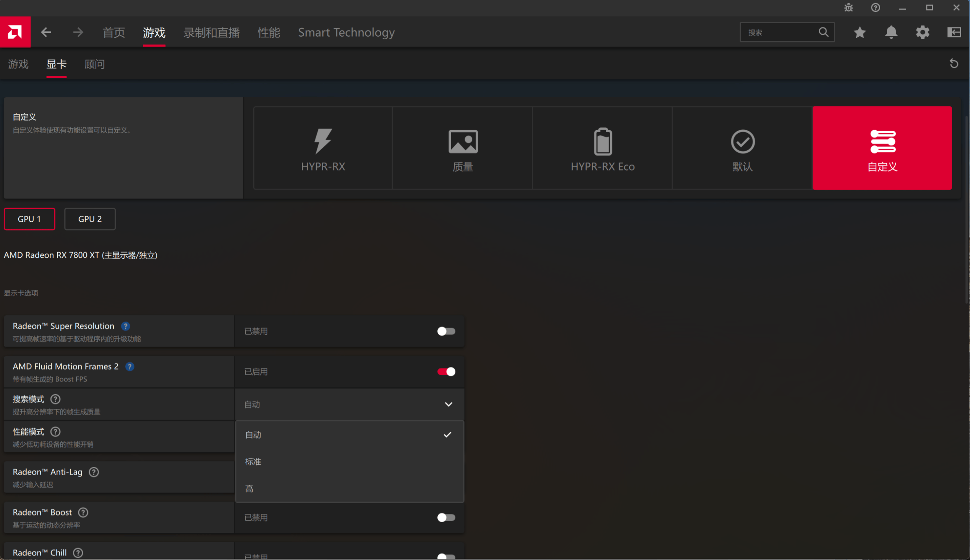Screen dimensions: 970x560
Task: Open notifications bell icon
Action: pos(891,32)
